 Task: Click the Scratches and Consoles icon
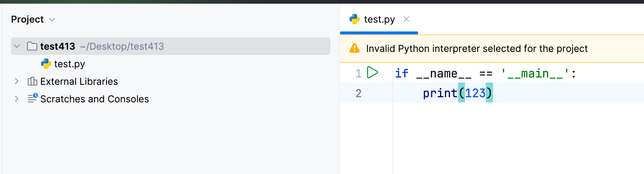pos(33,98)
